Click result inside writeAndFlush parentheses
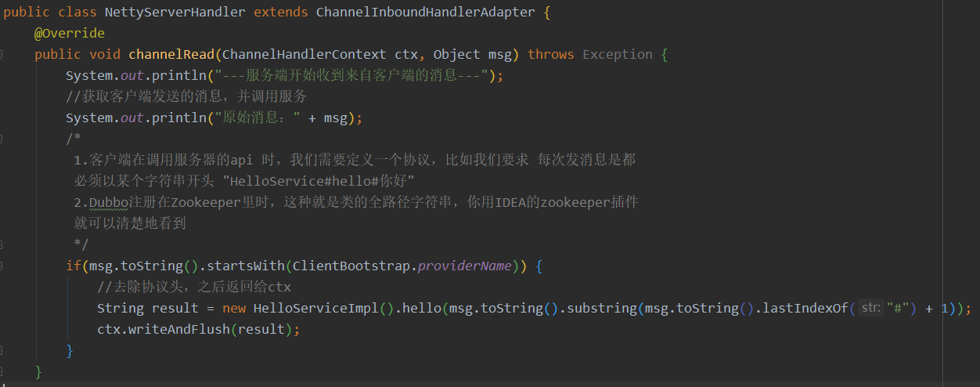 [x=261, y=329]
